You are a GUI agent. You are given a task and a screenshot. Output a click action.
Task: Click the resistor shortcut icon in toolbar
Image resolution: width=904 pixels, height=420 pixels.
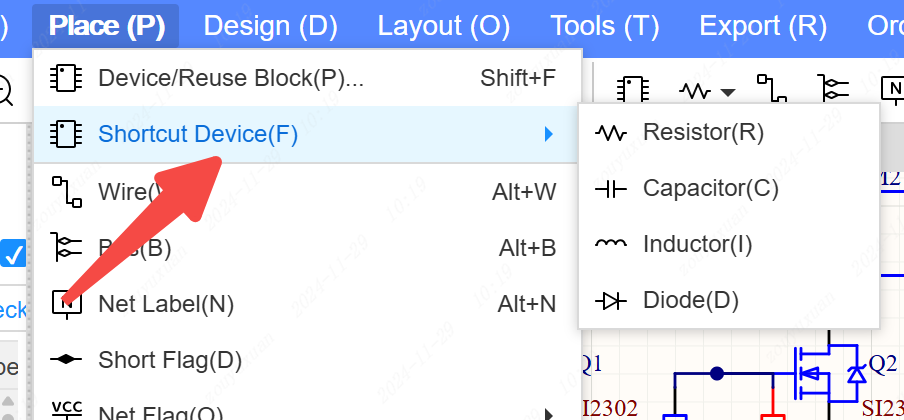pyautogui.click(x=694, y=90)
